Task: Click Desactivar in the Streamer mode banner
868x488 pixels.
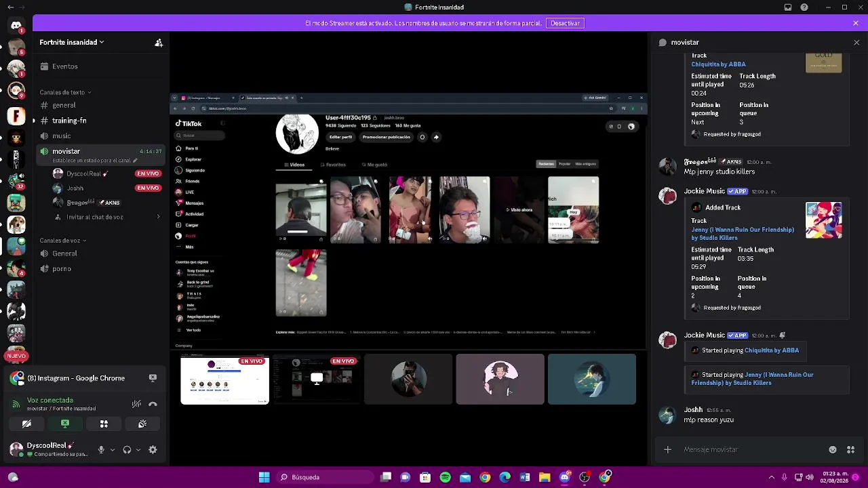Action: pos(565,23)
